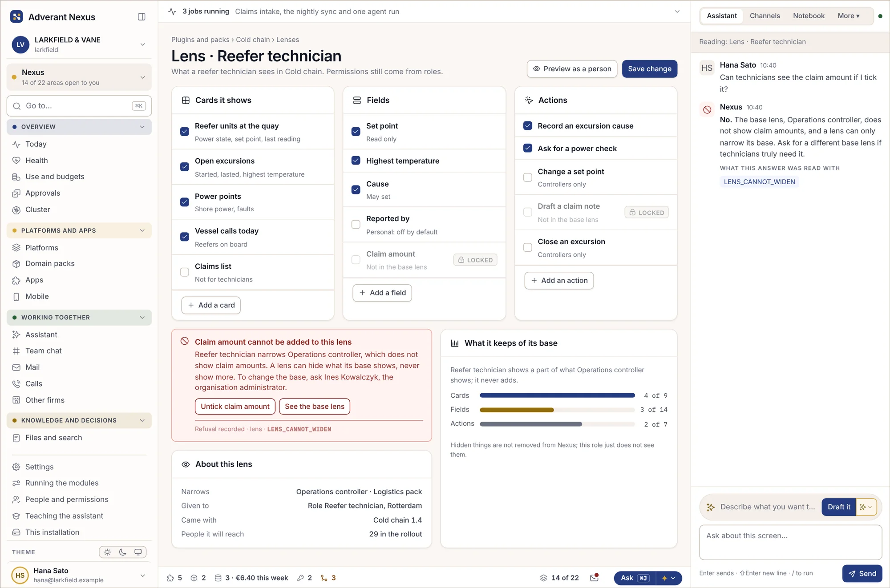Image resolution: width=890 pixels, height=588 pixels.
Task: Collapse Platforms and apps section
Action: pyautogui.click(x=79, y=230)
